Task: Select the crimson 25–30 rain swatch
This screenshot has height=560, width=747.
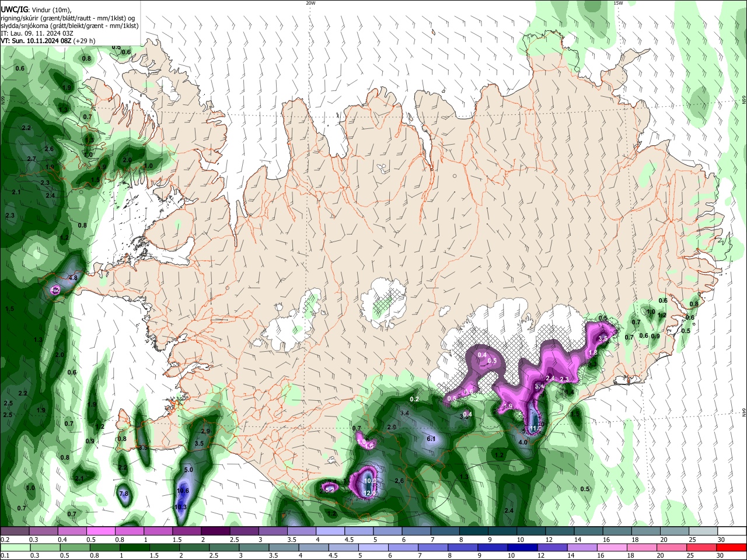Action: [x=701, y=547]
